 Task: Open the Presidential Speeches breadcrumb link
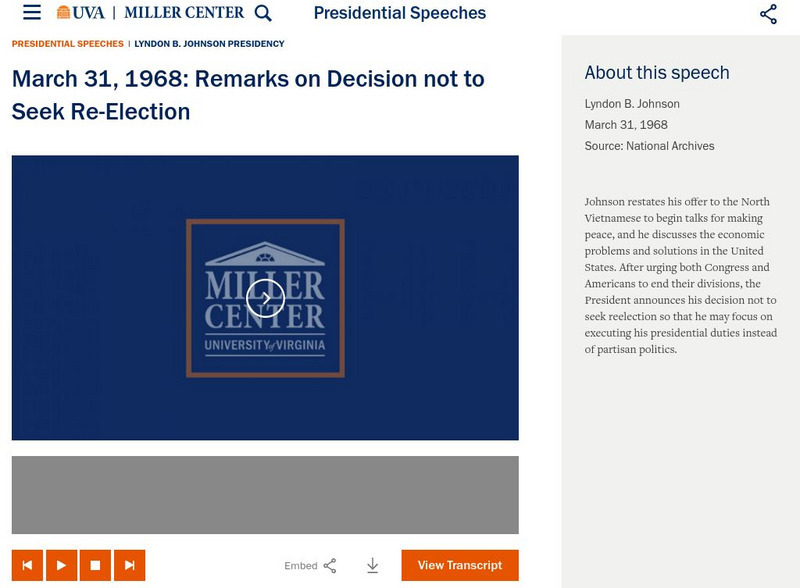[x=68, y=44]
